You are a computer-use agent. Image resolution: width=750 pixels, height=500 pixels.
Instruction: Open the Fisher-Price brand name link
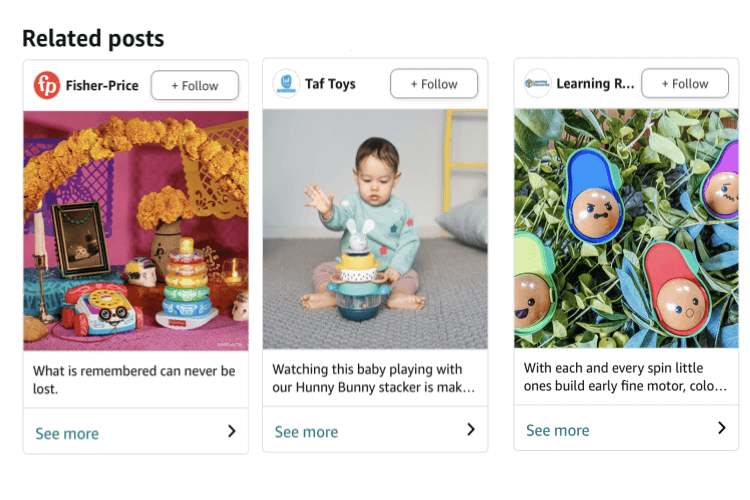(102, 85)
